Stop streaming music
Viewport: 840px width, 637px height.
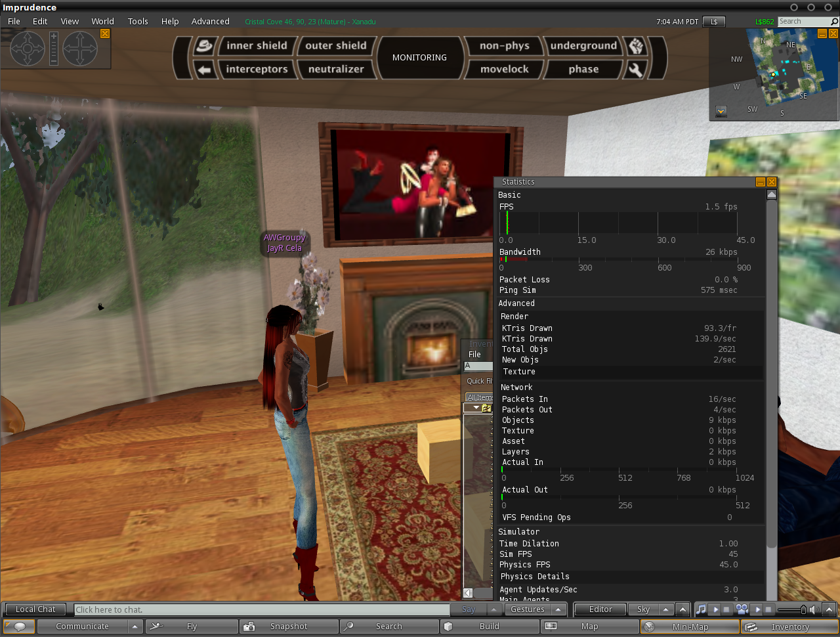(726, 609)
